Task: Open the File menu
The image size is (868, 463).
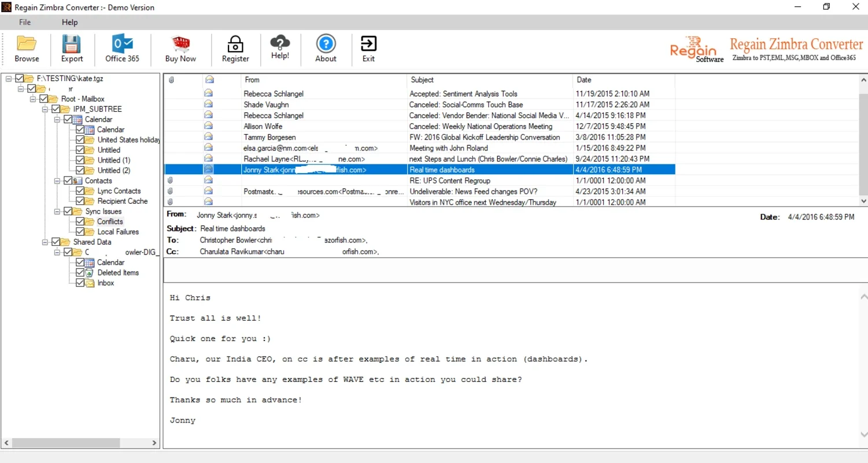Action: coord(25,22)
